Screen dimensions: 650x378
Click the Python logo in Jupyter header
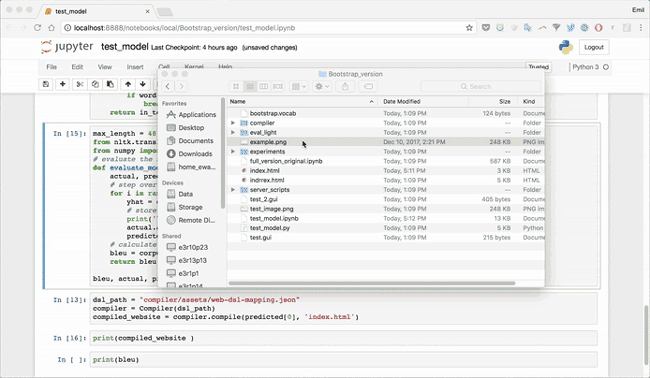point(565,47)
